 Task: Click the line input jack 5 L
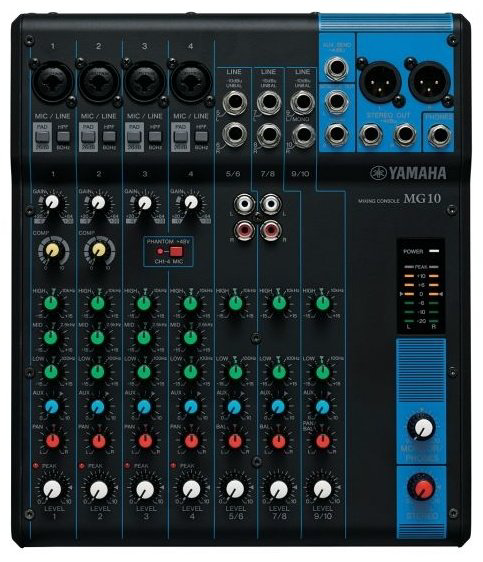click(x=235, y=103)
